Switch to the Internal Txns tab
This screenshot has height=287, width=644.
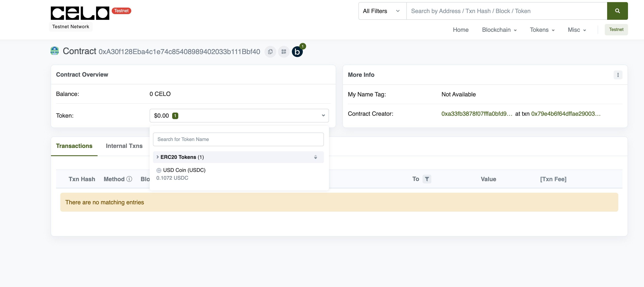[124, 146]
